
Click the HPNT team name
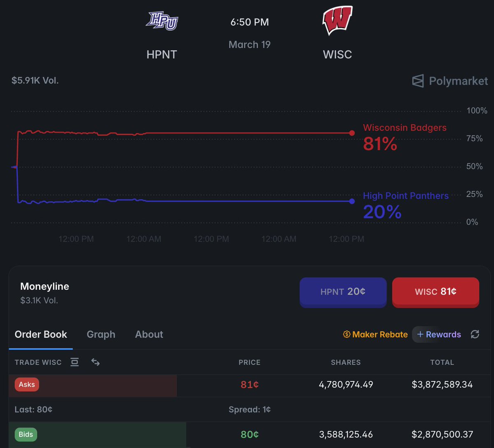(162, 54)
